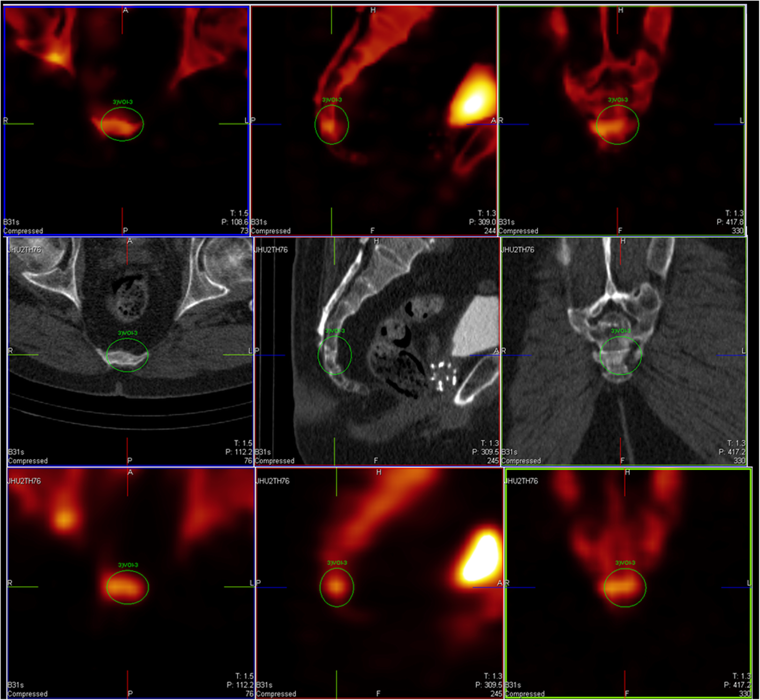This screenshot has height=700, width=760.
Task: Click the slice number 73
Action: coord(244,231)
